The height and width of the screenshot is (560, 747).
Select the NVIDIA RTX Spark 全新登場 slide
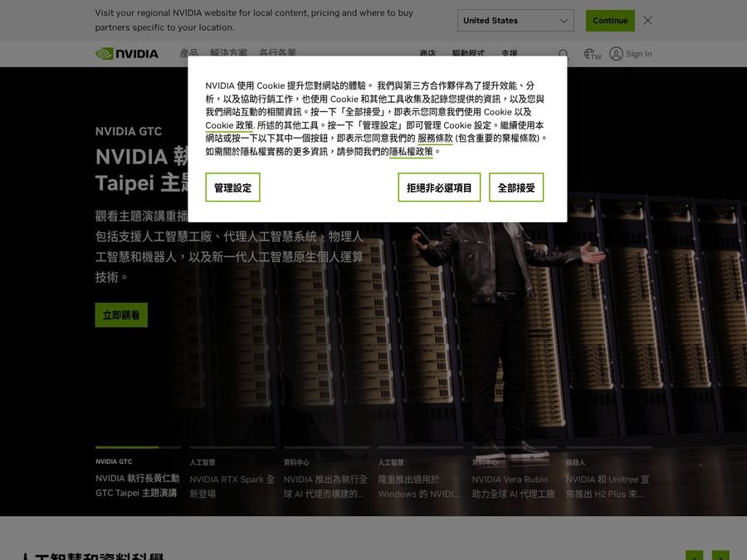point(232,474)
